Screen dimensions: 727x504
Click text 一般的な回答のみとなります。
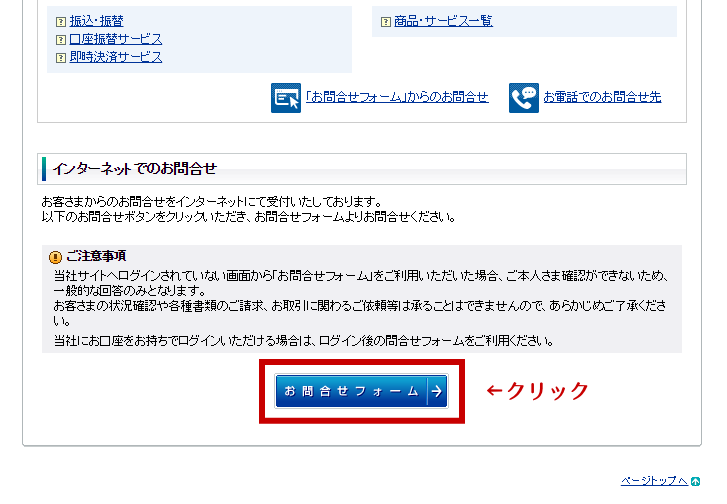[x=130, y=291]
